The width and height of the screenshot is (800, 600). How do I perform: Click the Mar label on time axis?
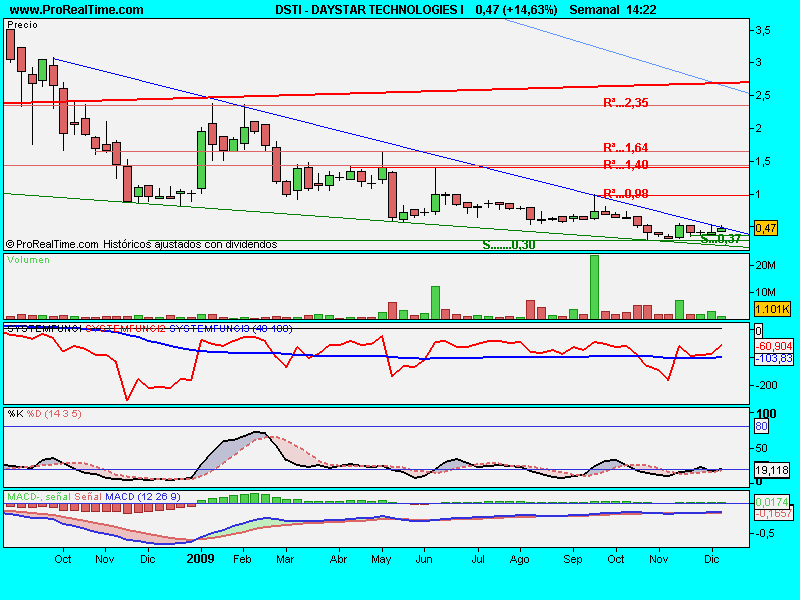285,559
